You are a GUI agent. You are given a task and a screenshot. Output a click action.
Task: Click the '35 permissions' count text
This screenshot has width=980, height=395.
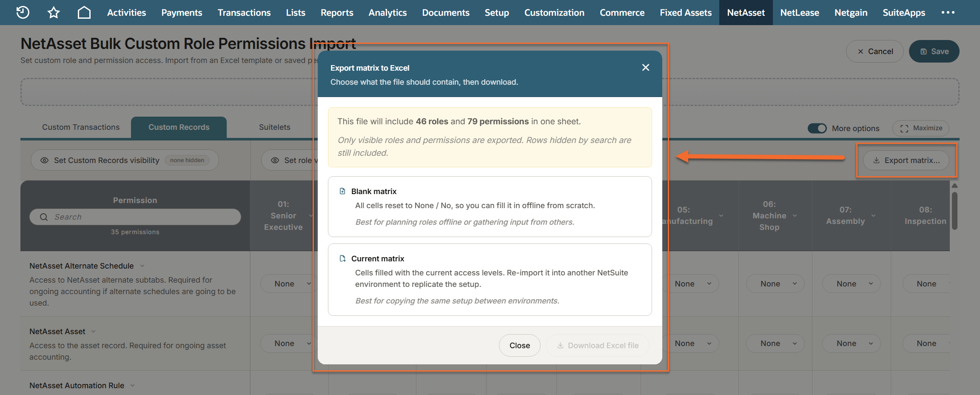click(135, 232)
